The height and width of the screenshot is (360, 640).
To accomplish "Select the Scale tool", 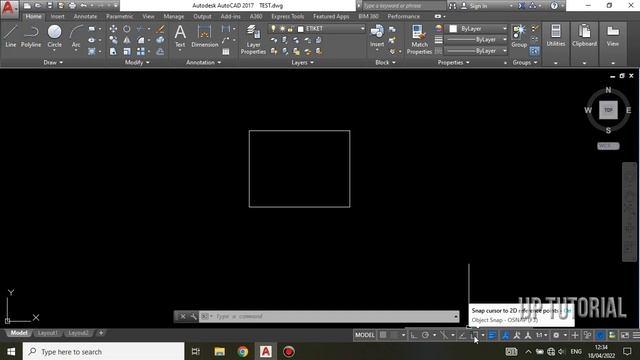I will click(127, 51).
